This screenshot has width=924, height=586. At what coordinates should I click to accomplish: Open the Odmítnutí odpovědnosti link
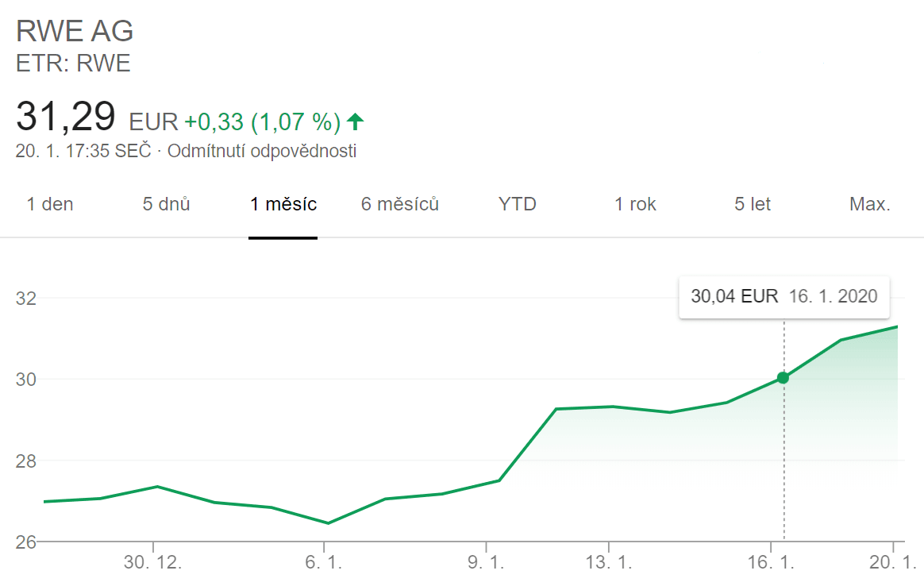[x=262, y=151]
